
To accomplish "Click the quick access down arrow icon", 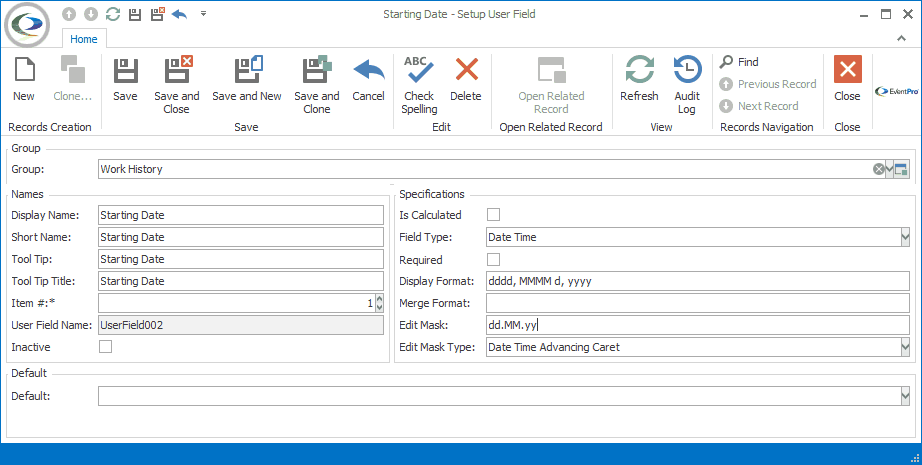I will pos(90,14).
